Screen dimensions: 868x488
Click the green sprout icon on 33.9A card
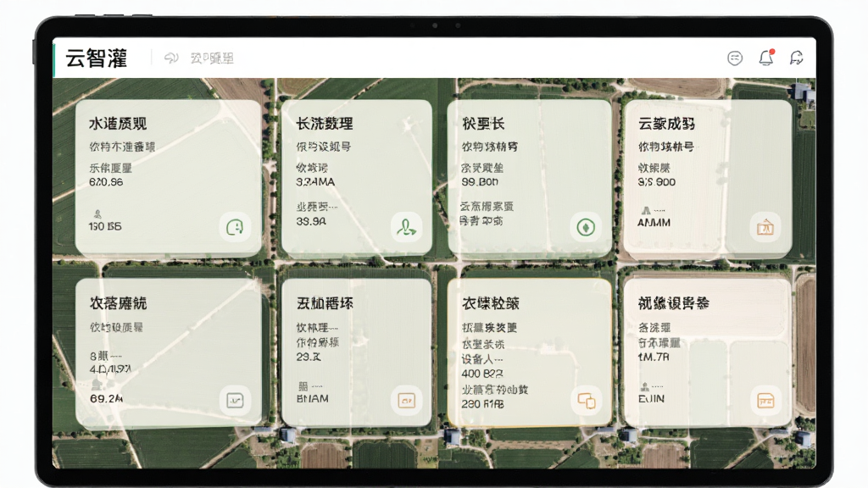[406, 227]
